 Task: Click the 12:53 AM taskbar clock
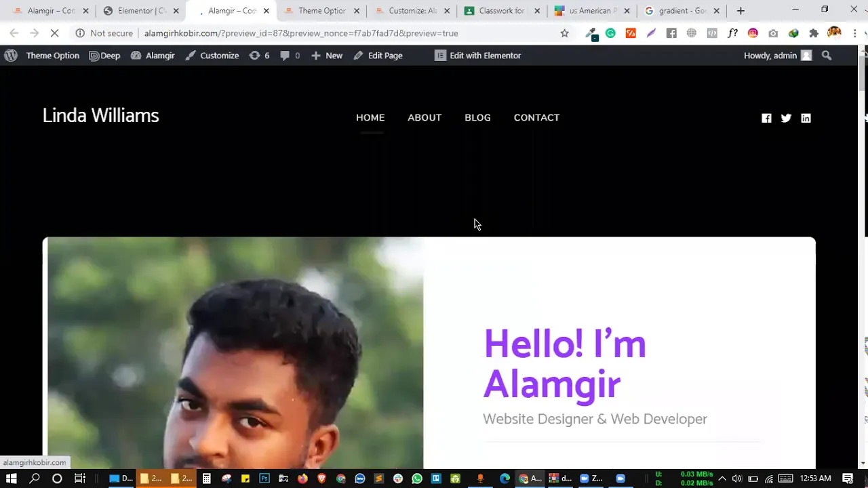coord(815,479)
